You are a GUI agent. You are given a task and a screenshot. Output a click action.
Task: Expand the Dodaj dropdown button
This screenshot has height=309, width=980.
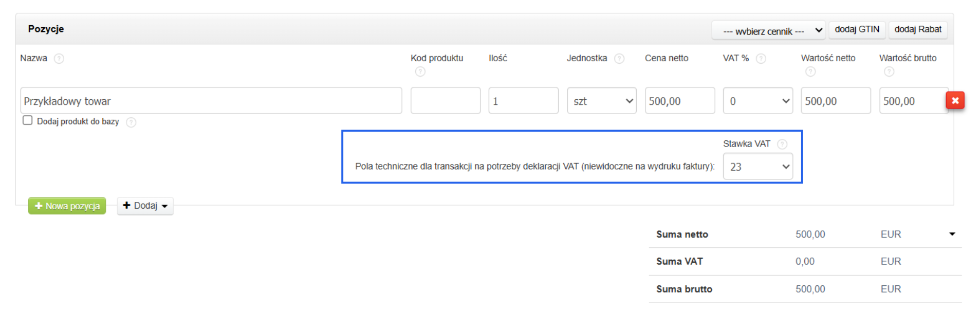coord(145,206)
